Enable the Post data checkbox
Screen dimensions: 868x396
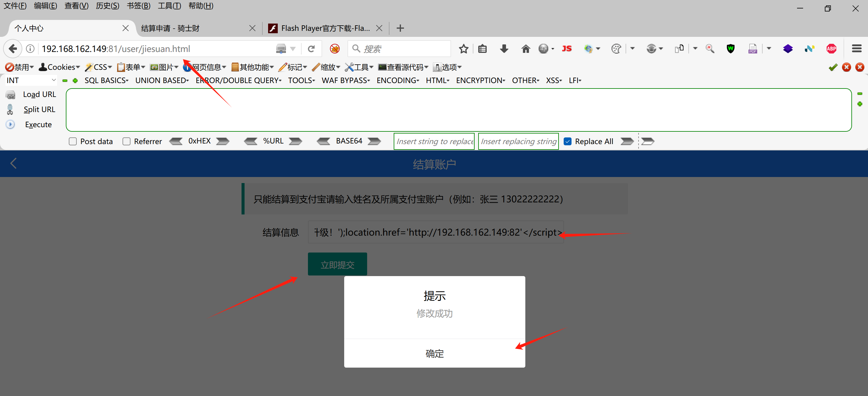[73, 142]
